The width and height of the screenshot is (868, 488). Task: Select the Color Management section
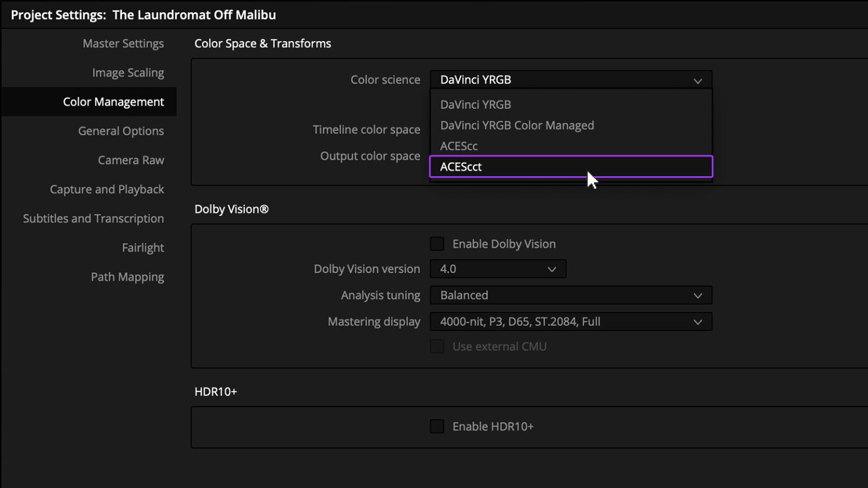coord(114,102)
